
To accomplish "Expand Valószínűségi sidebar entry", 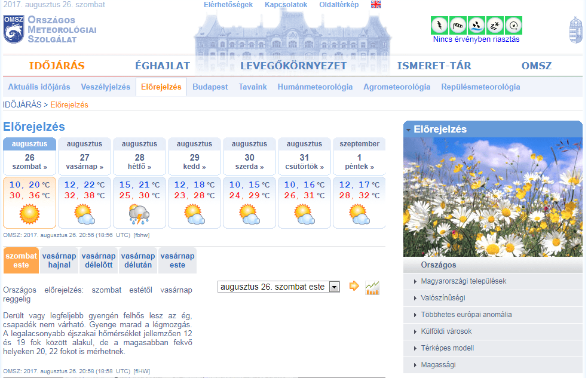I will pyautogui.click(x=443, y=298).
